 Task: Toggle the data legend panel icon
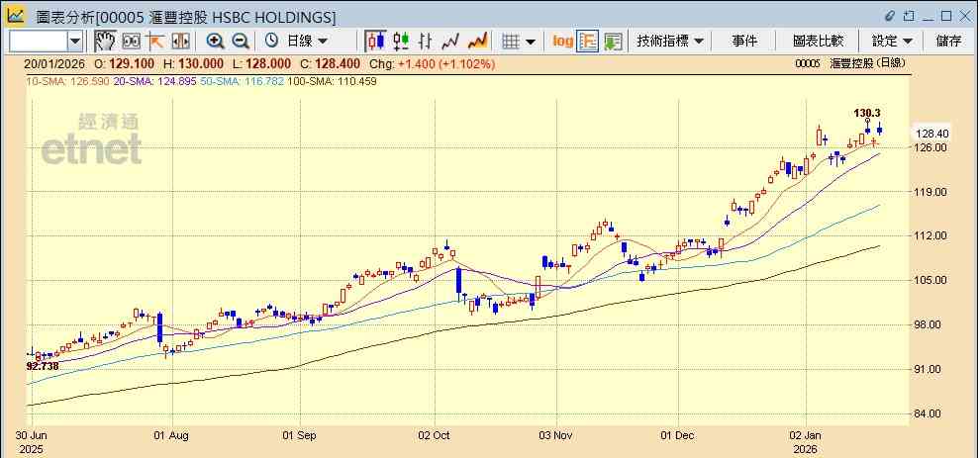coord(587,42)
